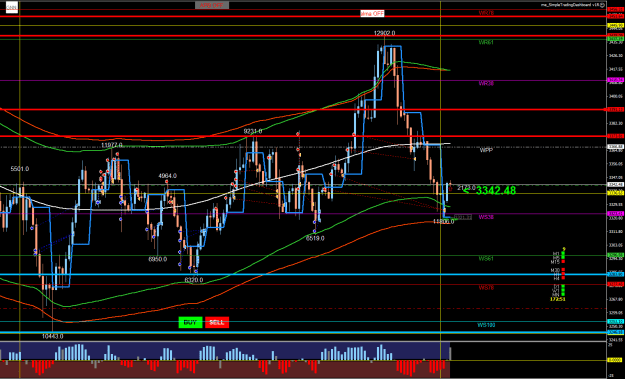This screenshot has width=625, height=379.
Task: Click the smiley icon beside SimpleTradingDashboard label
Action: coord(603,5)
